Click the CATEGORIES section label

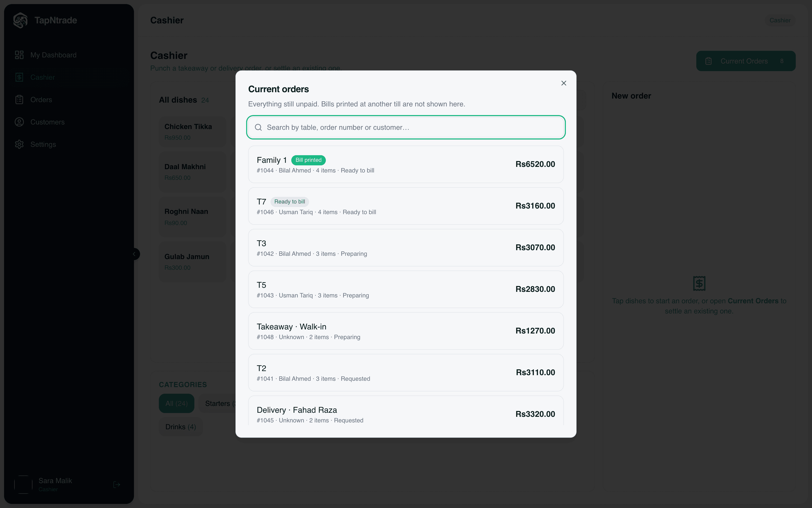click(183, 385)
